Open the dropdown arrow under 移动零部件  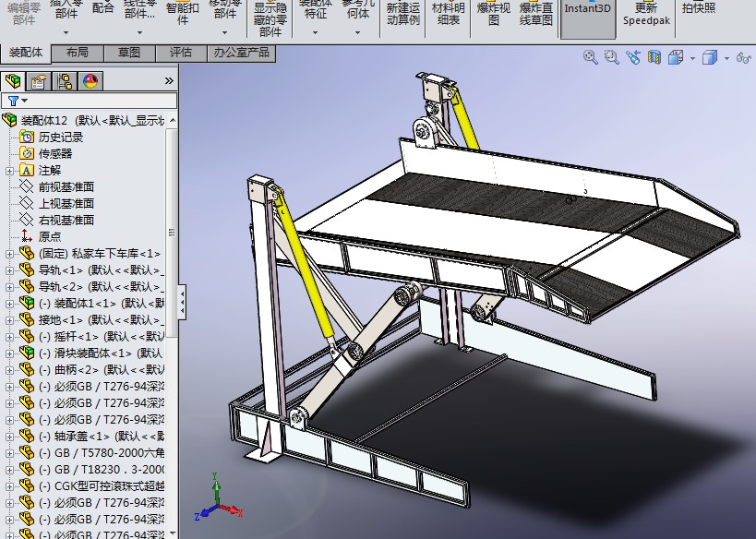[x=224, y=33]
